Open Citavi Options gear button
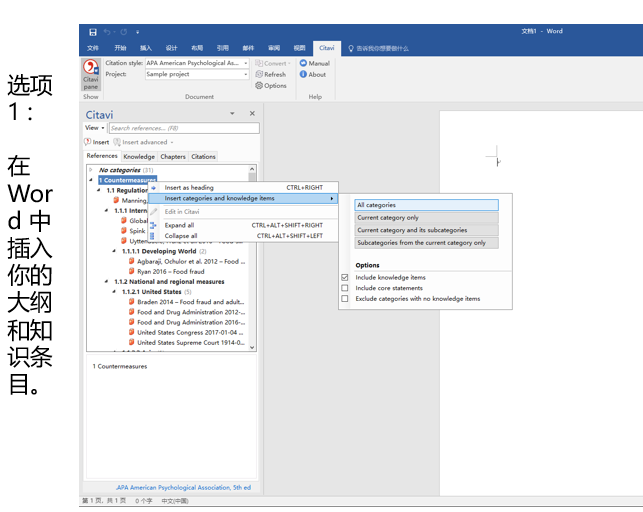Viewport: 643px width, 512px height. pyautogui.click(x=271, y=86)
